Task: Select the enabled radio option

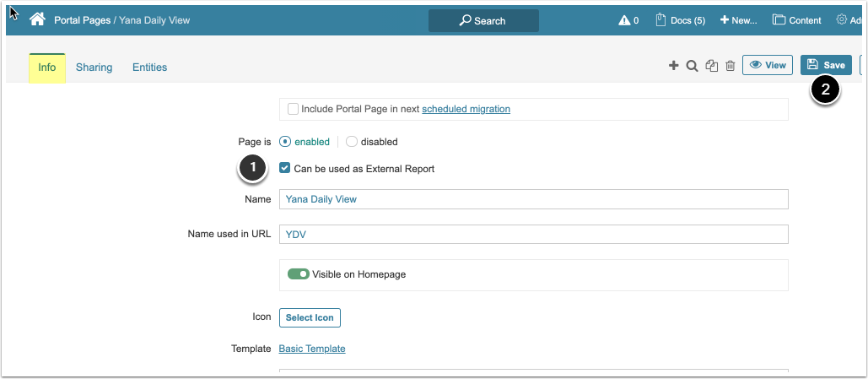Action: pos(285,142)
